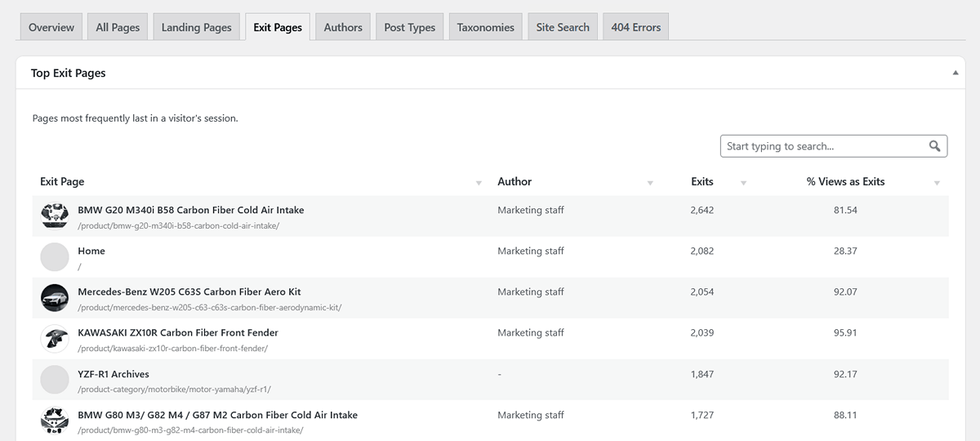980x441 pixels.
Task: Click the magnifying glass search icon
Action: [x=936, y=146]
